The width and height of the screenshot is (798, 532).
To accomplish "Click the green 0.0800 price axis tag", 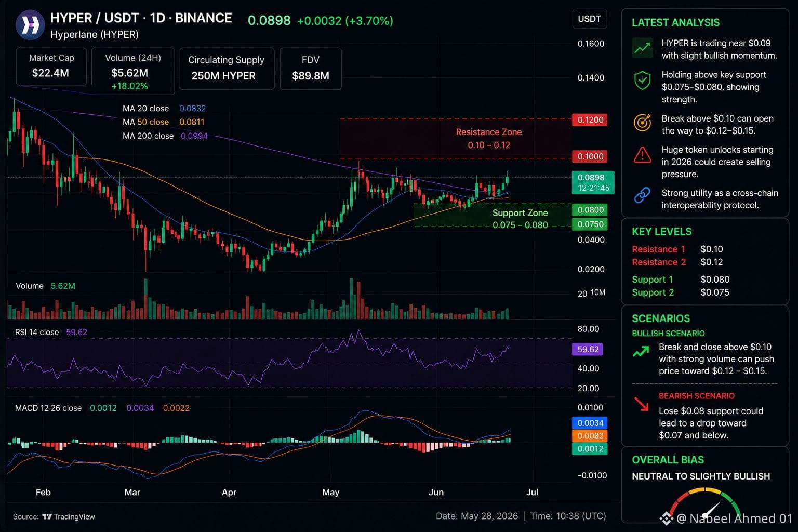I will pos(590,210).
